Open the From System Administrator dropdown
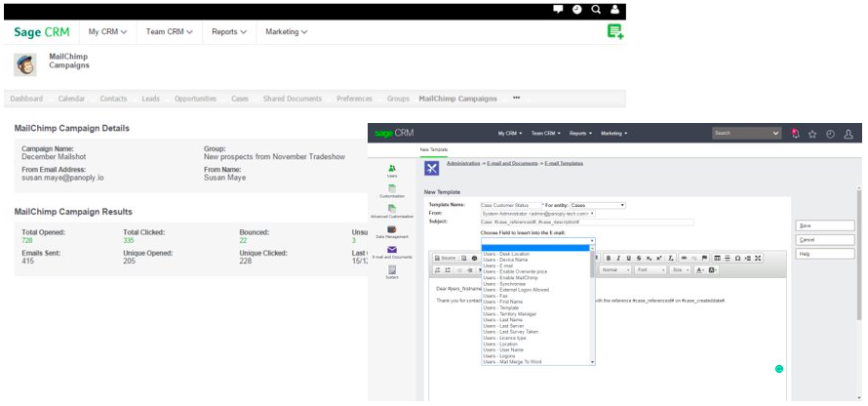 (x=538, y=213)
